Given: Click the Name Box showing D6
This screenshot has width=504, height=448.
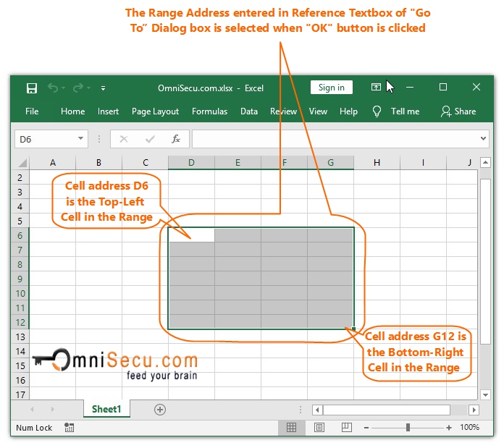Looking at the screenshot, I should click(51, 139).
